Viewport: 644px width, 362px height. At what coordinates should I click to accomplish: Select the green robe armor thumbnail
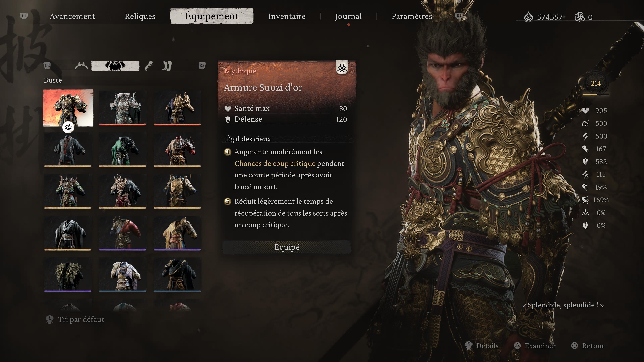(x=122, y=150)
